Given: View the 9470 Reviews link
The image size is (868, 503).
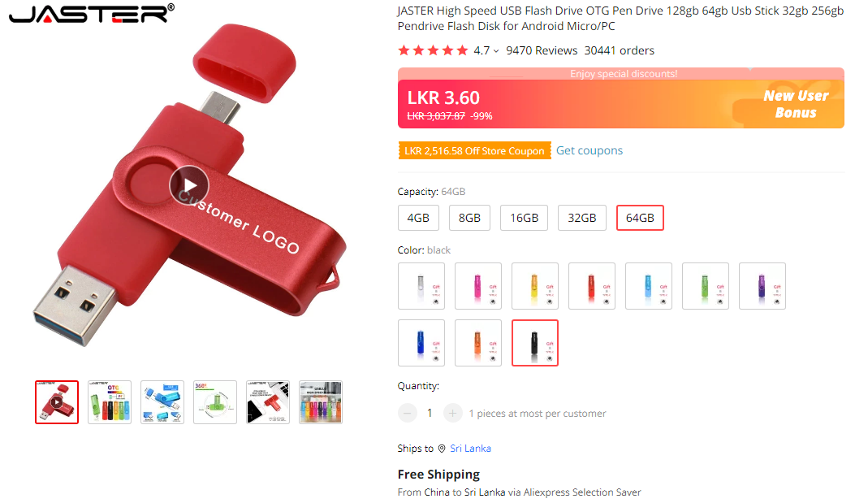Looking at the screenshot, I should click(542, 50).
